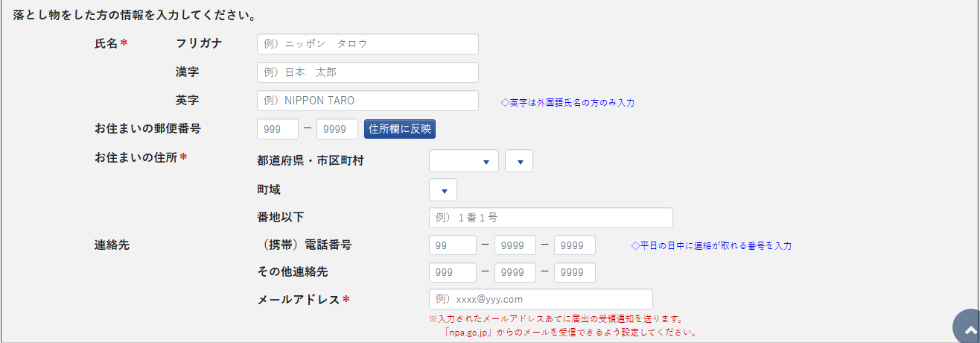Focus the 漢字 name input field
The image size is (980, 343).
(x=367, y=72)
